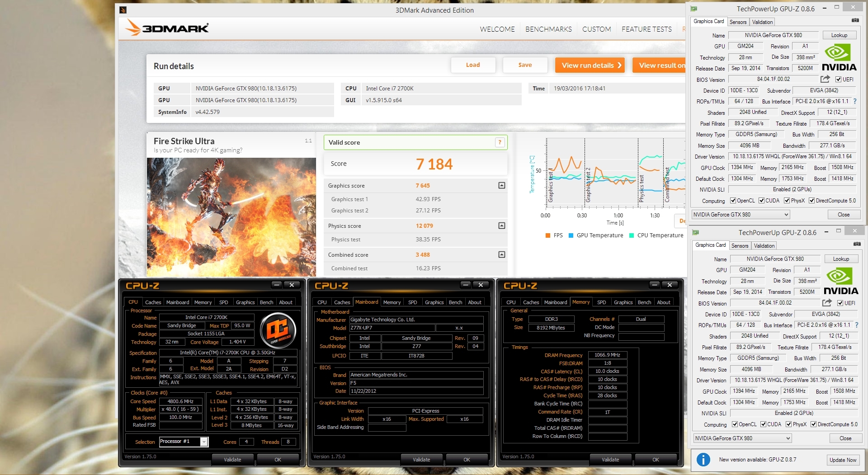
Task: Go to the WELCOME tab in 3DMark
Action: pos(497,29)
